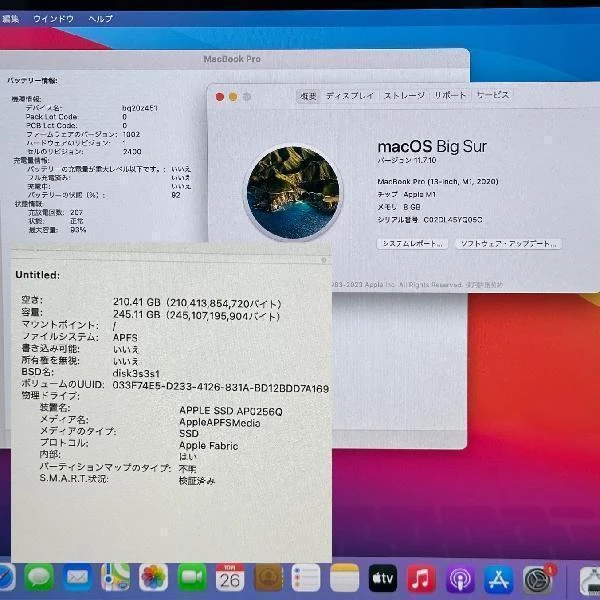Click the cycle count value 207
Viewport: 600px width, 600px height.
click(x=77, y=212)
